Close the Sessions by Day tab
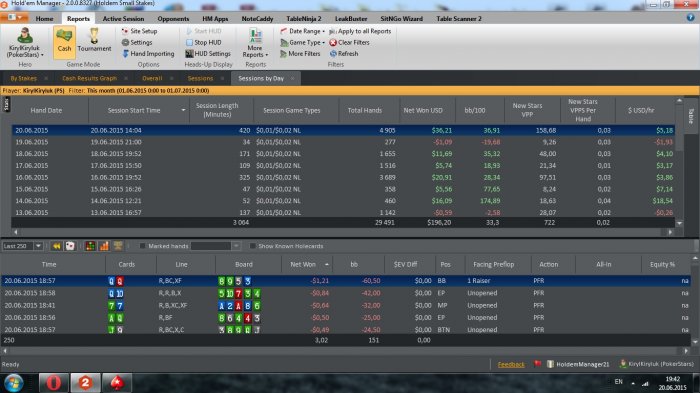700x393 pixels. click(x=292, y=79)
